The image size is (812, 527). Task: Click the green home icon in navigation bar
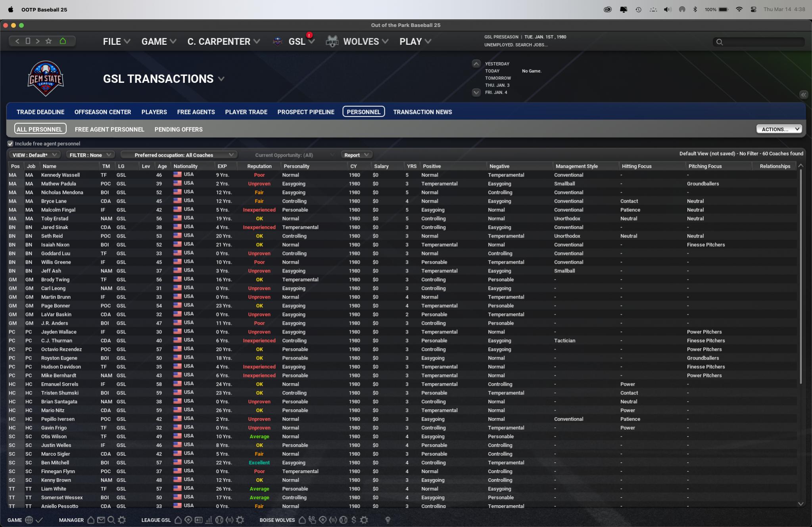(63, 41)
